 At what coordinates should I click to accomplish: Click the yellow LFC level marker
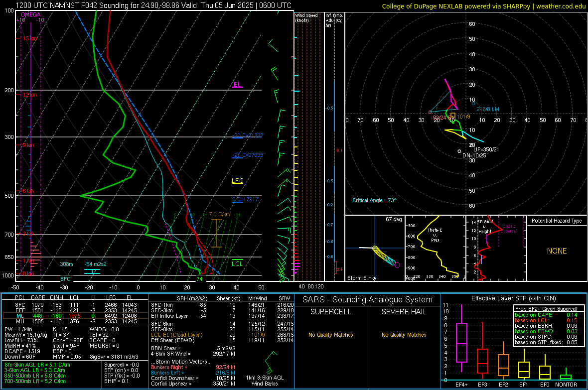[x=237, y=181]
